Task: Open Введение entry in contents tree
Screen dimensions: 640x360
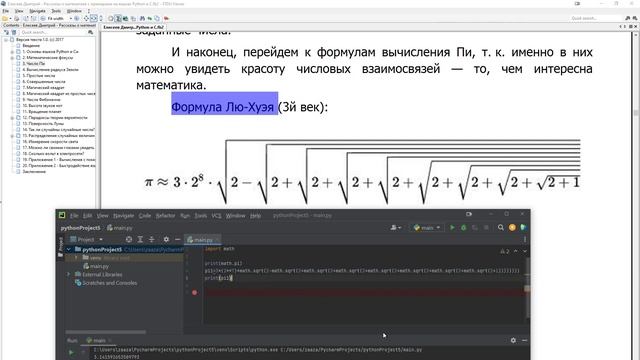Action: (31, 46)
